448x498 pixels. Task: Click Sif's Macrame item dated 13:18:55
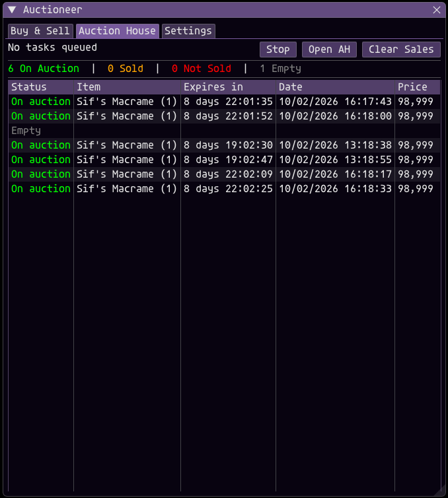127,160
